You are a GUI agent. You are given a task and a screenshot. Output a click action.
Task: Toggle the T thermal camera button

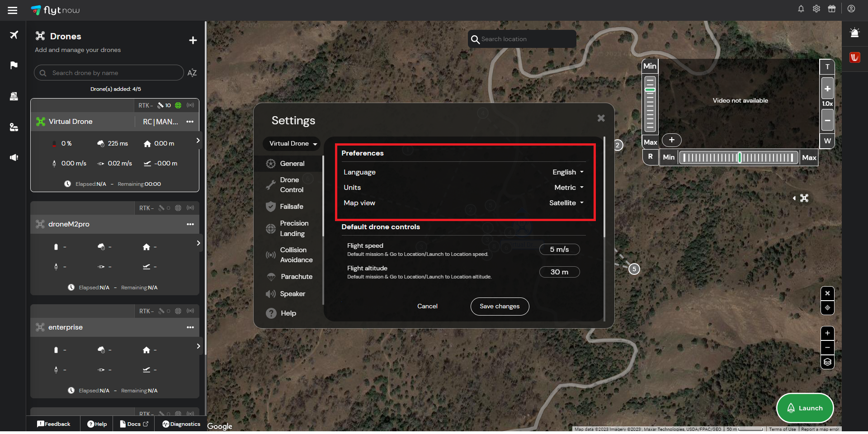[x=827, y=67]
